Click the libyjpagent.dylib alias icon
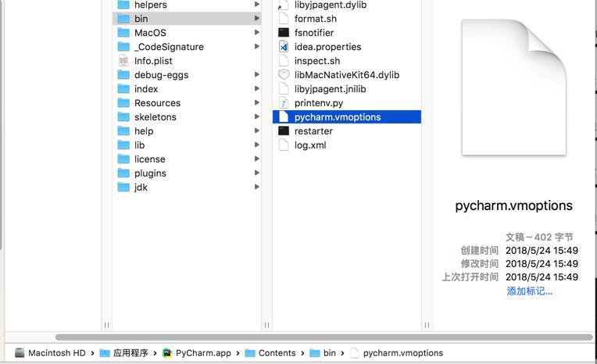The image size is (597, 364). (284, 5)
